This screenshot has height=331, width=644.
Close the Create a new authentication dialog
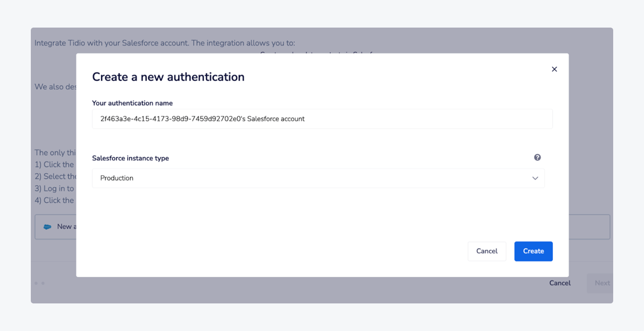pyautogui.click(x=554, y=69)
